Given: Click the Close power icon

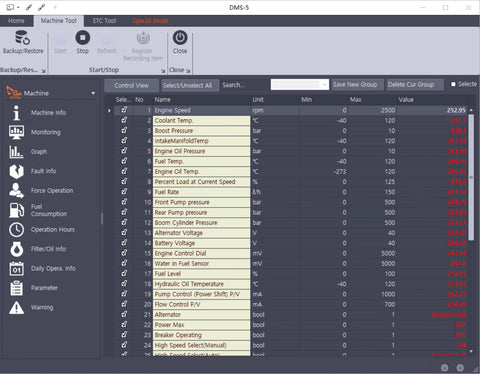Looking at the screenshot, I should coord(180,37).
